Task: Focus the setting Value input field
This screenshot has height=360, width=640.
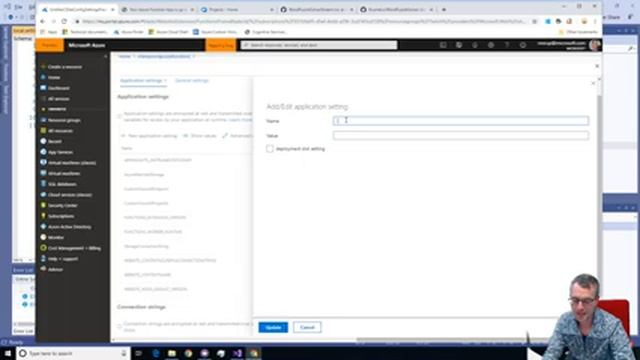Action: click(460, 136)
